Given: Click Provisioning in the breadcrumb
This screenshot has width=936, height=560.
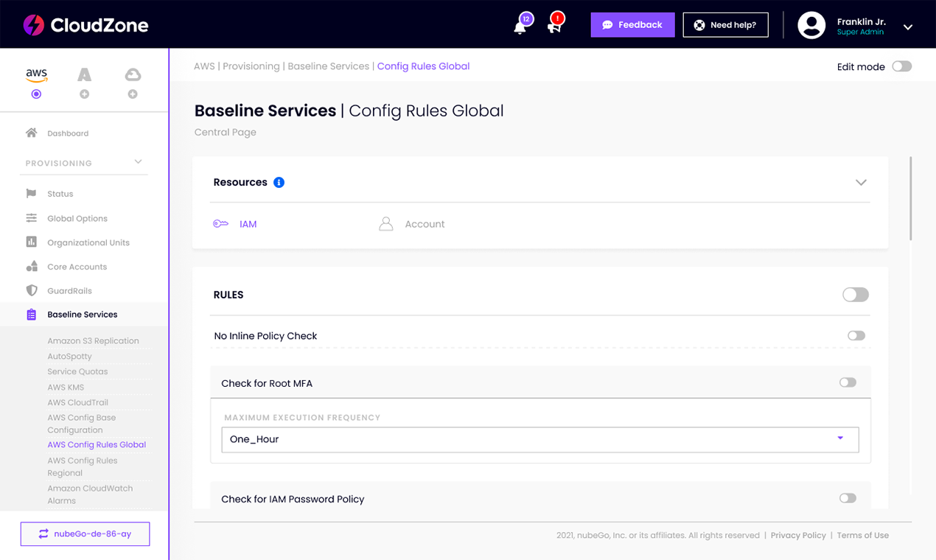Looking at the screenshot, I should pyautogui.click(x=251, y=66).
